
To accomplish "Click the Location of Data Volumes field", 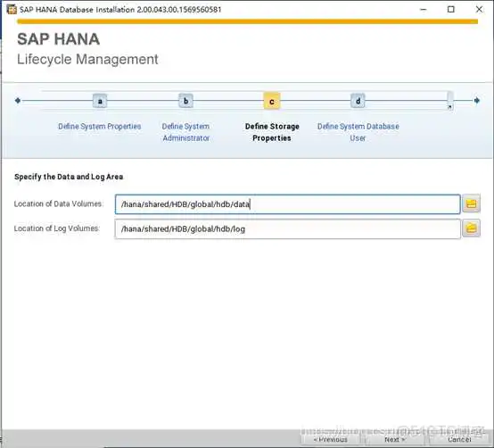I will tap(288, 204).
